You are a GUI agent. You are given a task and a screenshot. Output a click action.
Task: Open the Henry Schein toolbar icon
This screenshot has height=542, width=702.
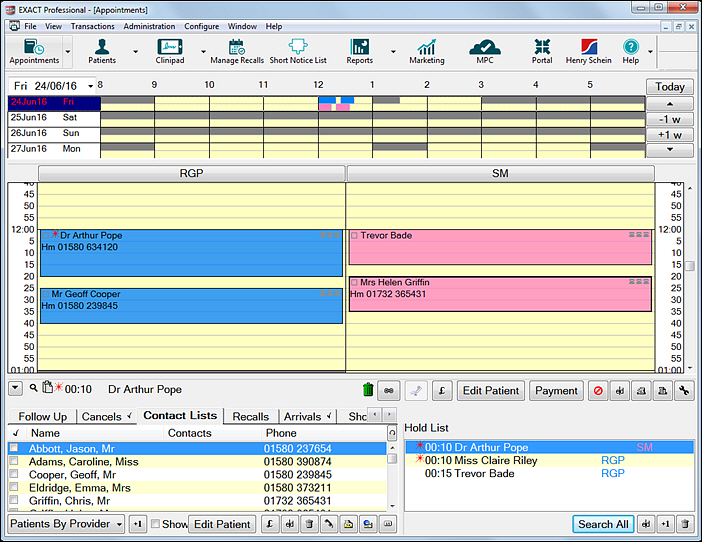[x=588, y=51]
